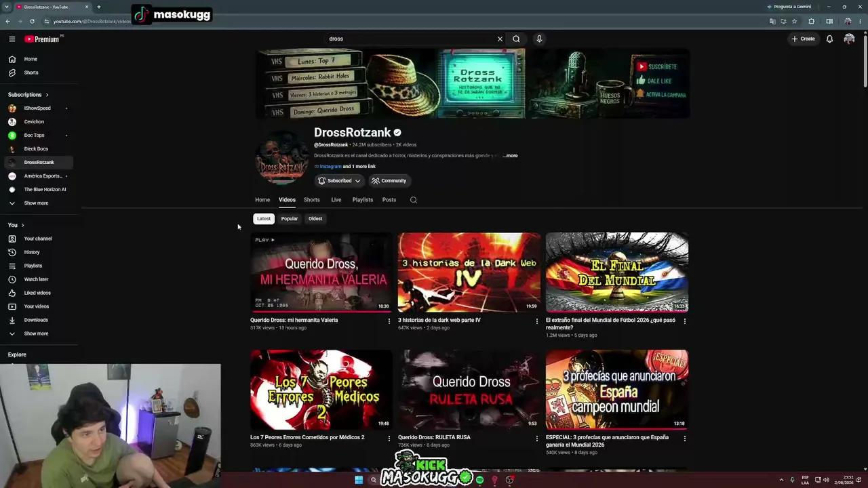This screenshot has height=488, width=868.
Task: Sort videos by Oldest
Action: point(315,219)
